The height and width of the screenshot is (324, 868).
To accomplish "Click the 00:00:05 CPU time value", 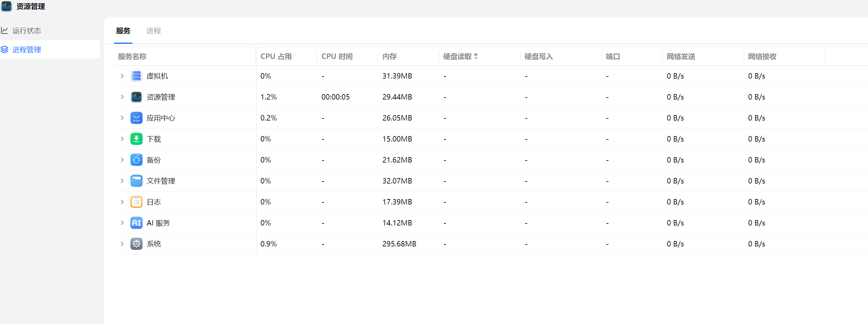I will (336, 97).
